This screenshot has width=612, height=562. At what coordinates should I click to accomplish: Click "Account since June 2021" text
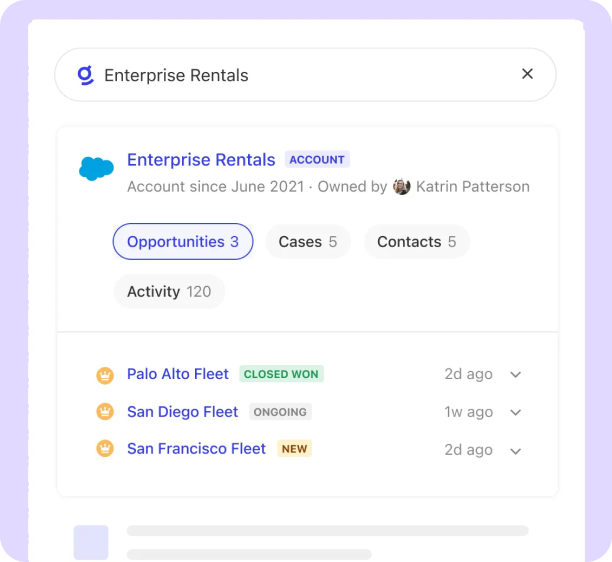pos(215,187)
